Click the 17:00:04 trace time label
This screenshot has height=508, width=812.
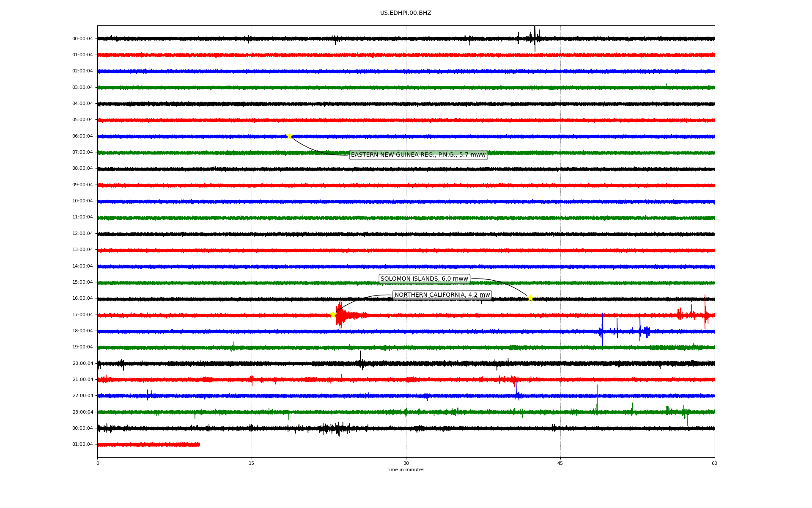click(82, 315)
